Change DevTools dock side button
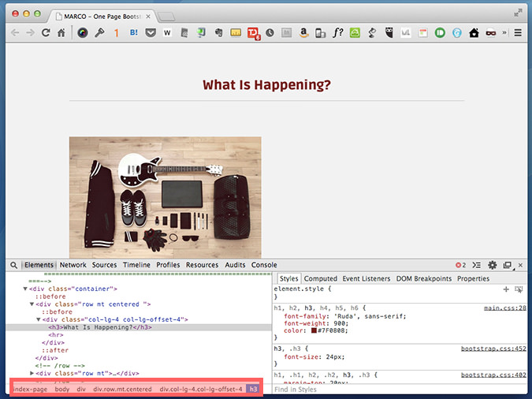Viewport: 532px width, 399px height. (x=508, y=265)
